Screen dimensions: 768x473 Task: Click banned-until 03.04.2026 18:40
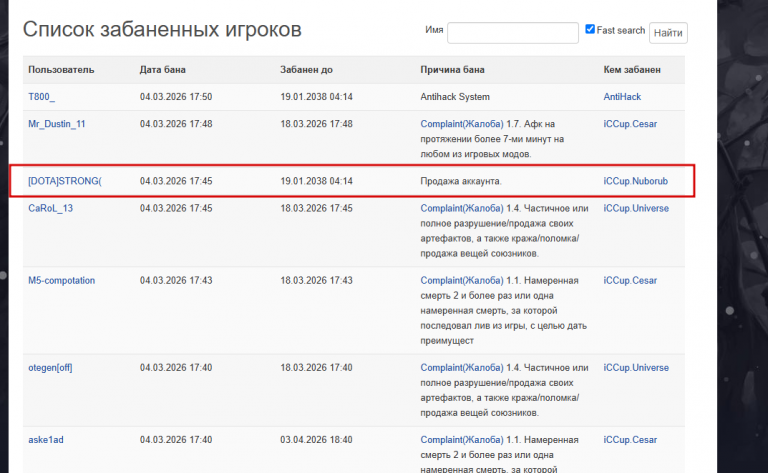pos(316,440)
